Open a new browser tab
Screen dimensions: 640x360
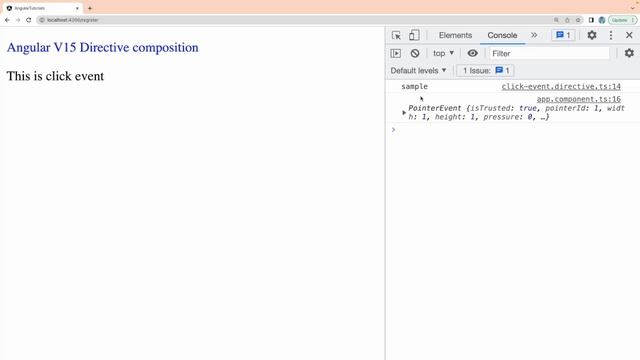(90, 8)
